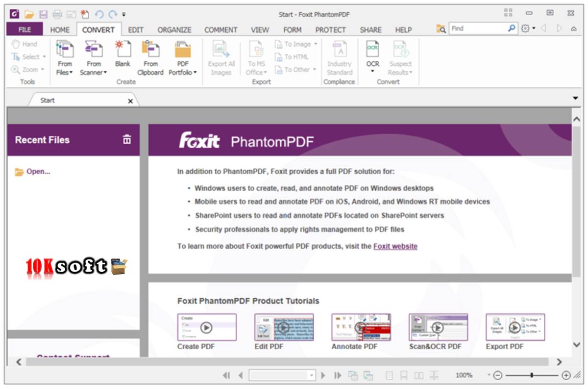
Task: Open the PDF Portfolio menu
Action: click(x=183, y=58)
